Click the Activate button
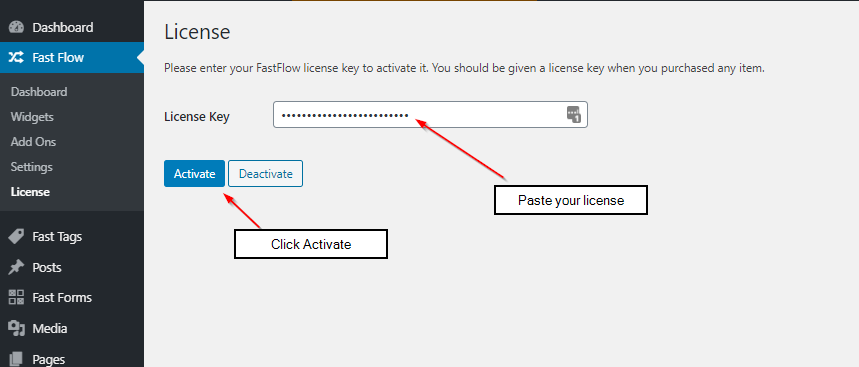The height and width of the screenshot is (367, 859). click(x=194, y=174)
